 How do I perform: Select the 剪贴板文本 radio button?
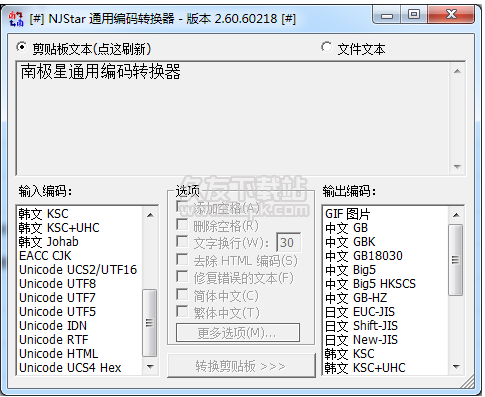pyautogui.click(x=22, y=47)
